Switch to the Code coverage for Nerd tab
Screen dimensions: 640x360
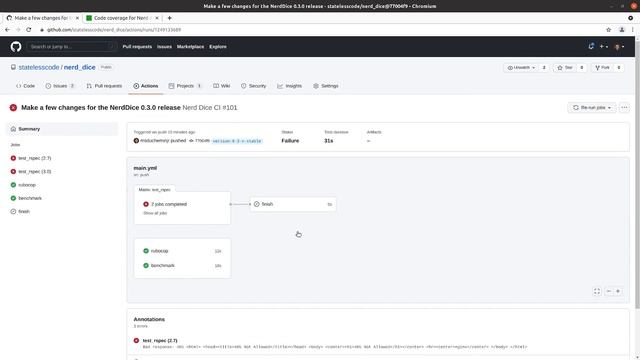[x=123, y=18]
